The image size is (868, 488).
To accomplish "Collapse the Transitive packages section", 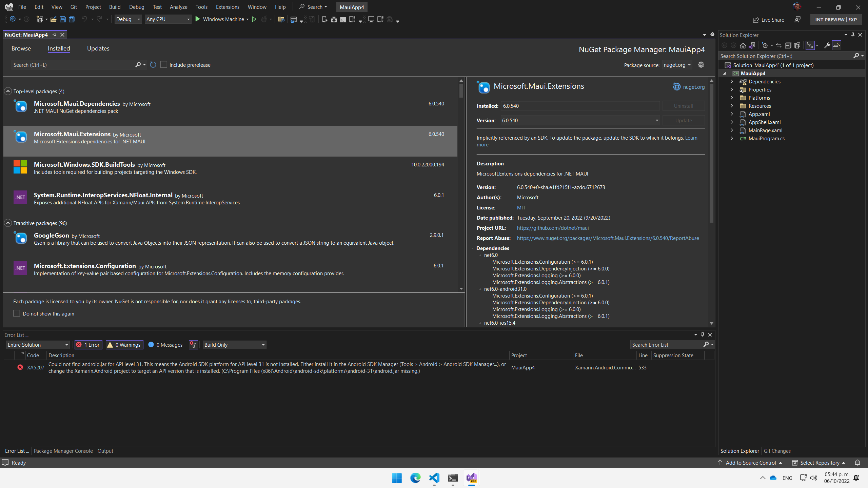I will click(7, 223).
